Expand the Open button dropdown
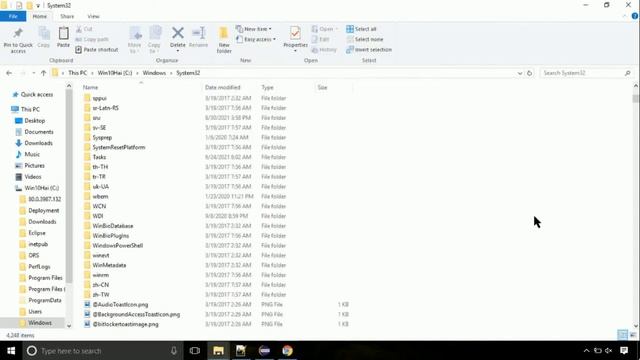Screen dimensions: 640x360 pyautogui.click(x=337, y=29)
